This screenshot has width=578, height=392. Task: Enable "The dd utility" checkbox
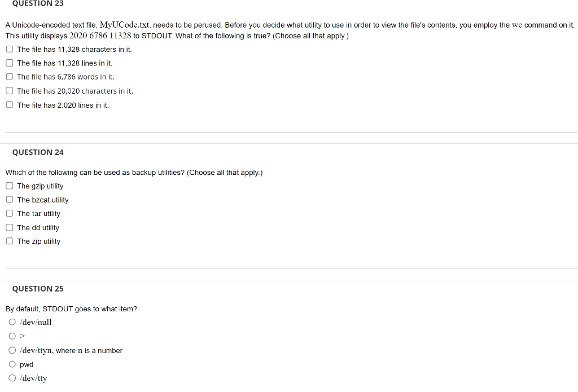point(9,227)
